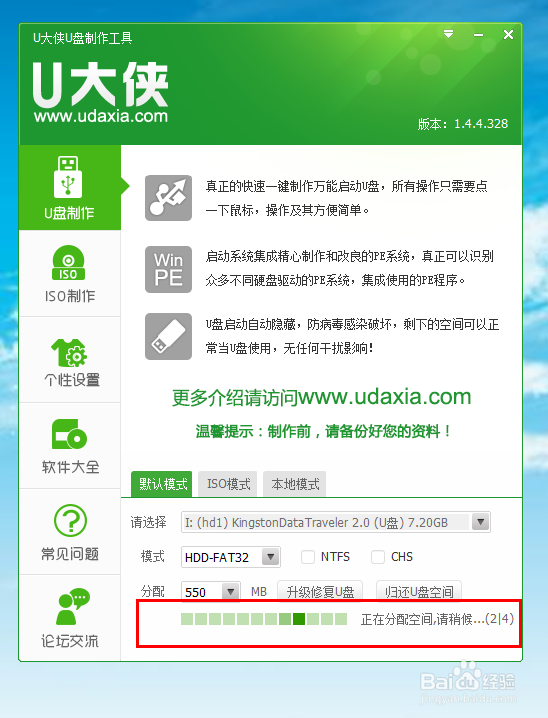Screen dimensions: 548x718
Task: Expand the 550 MB allocation dropdown
Action: 231,592
